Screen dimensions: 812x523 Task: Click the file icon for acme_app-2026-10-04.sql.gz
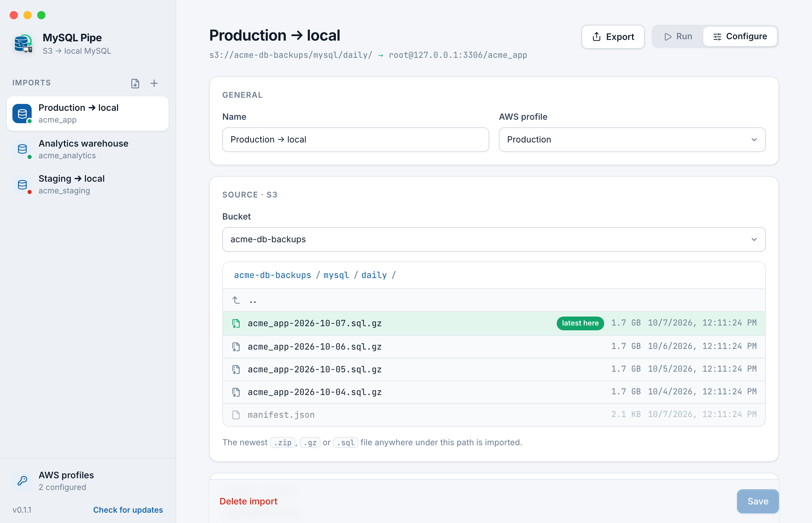[x=236, y=392]
